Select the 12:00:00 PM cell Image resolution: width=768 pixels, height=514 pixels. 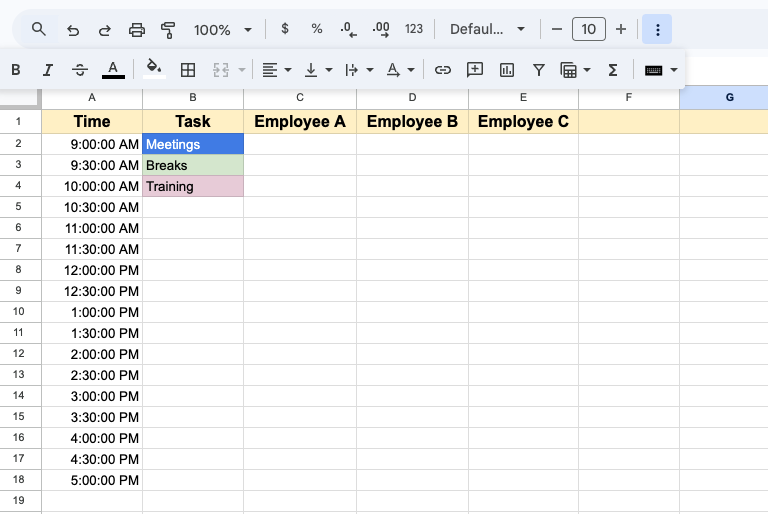pyautogui.click(x=92, y=270)
